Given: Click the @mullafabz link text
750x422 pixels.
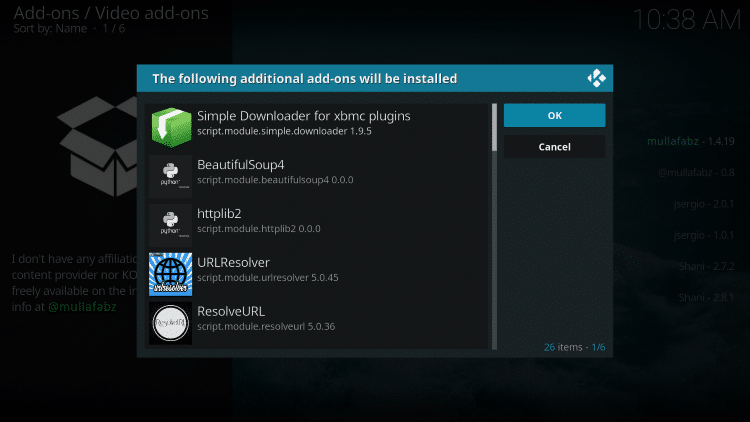Looking at the screenshot, I should (81, 307).
